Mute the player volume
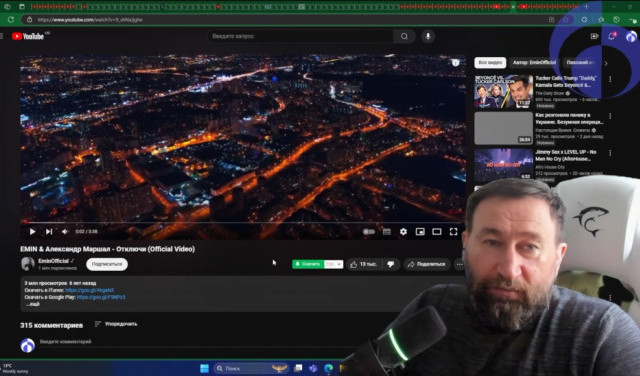The height and width of the screenshot is (376, 640). point(65,231)
